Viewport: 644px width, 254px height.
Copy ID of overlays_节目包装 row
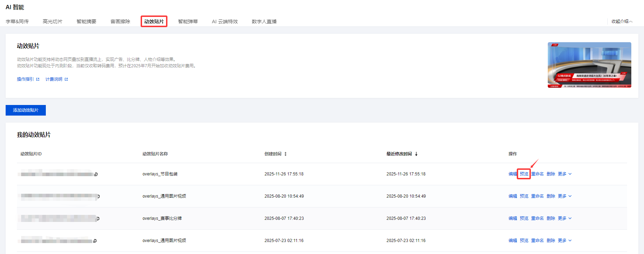[x=96, y=174]
